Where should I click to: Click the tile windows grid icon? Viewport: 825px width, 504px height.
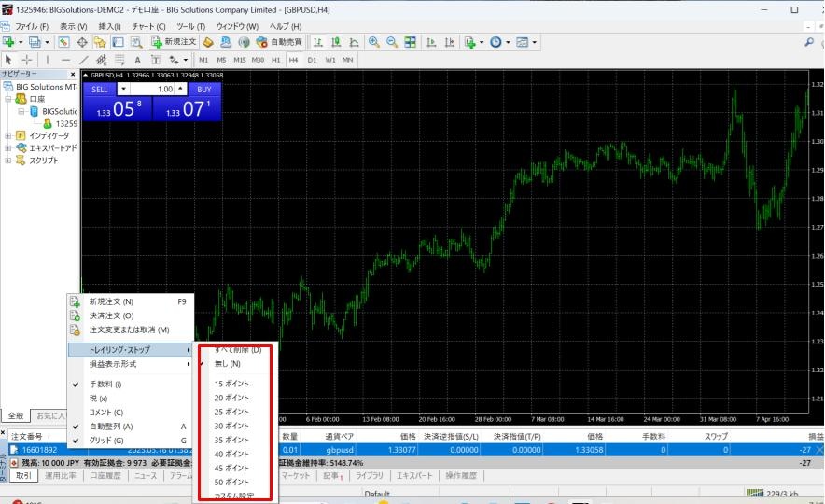point(410,42)
